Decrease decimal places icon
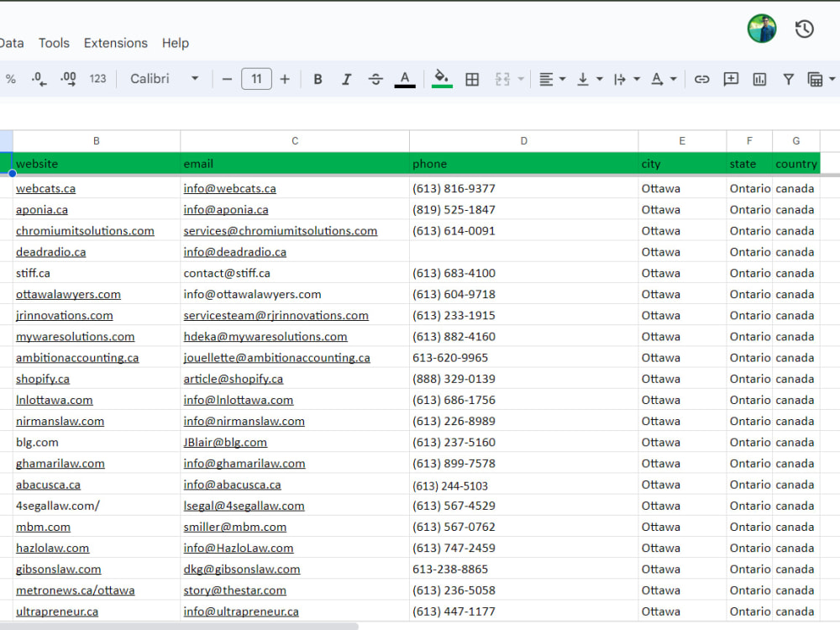The image size is (840, 630). (39, 79)
